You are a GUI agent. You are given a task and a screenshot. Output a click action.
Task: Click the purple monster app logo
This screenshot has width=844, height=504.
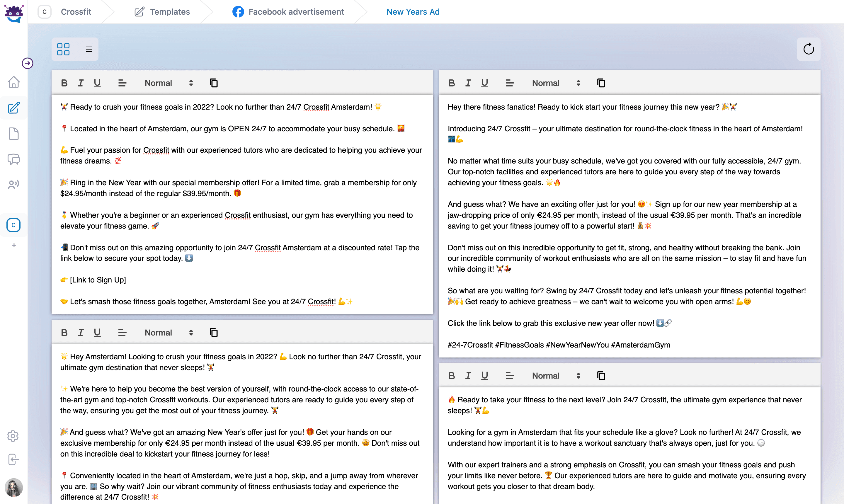pos(14,13)
